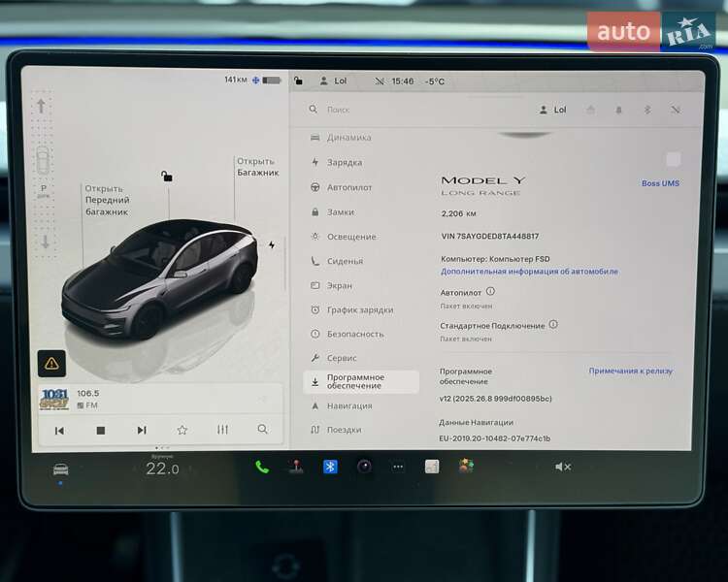
Task: Tap the -5°C outside temperature reading
Action: tap(435, 81)
